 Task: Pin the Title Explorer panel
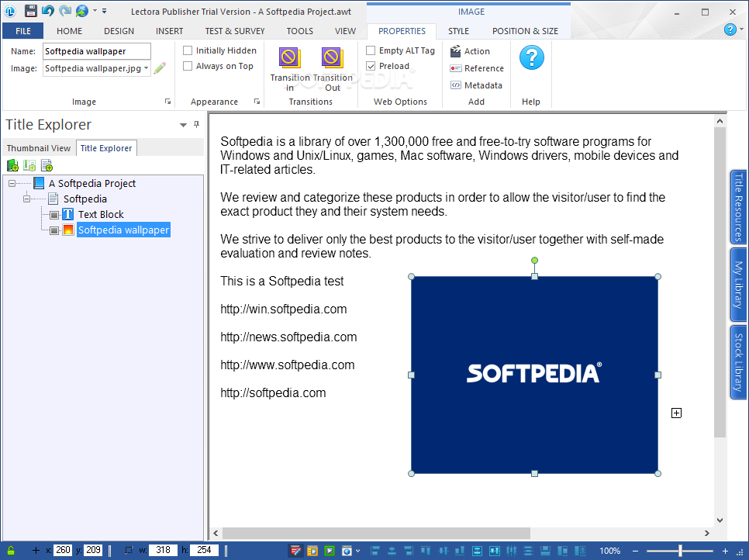coord(196,124)
